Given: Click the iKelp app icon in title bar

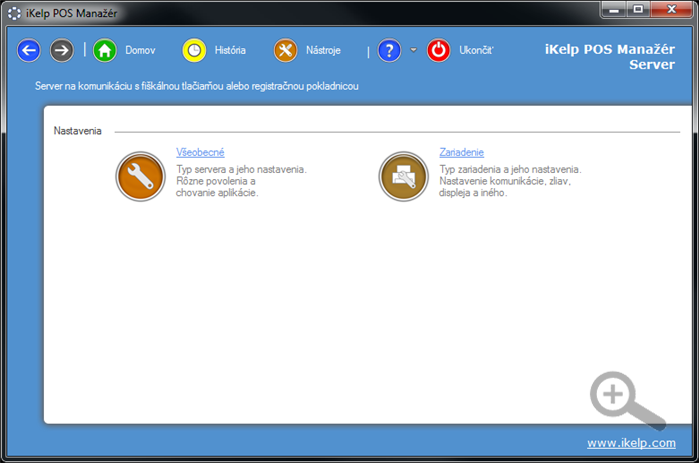Looking at the screenshot, I should coord(15,11).
